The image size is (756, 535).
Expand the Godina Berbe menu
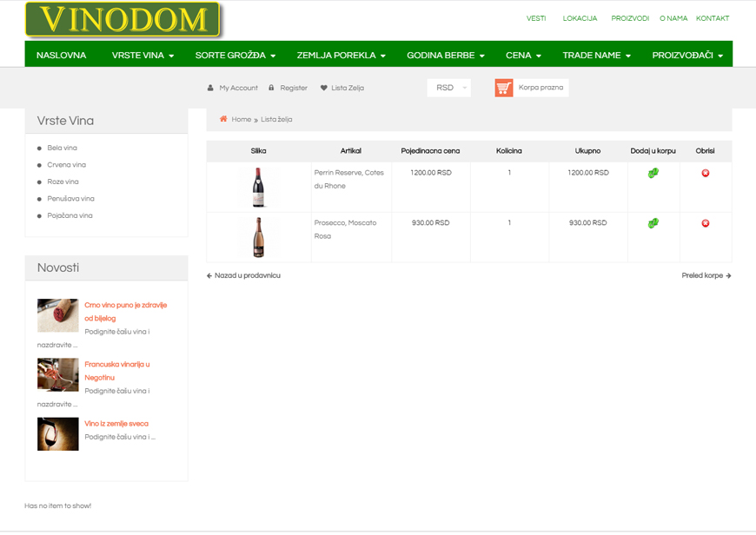tap(445, 55)
